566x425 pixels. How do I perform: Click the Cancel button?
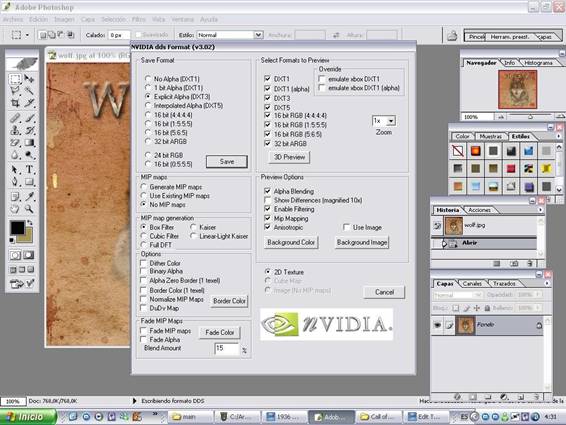tap(384, 292)
